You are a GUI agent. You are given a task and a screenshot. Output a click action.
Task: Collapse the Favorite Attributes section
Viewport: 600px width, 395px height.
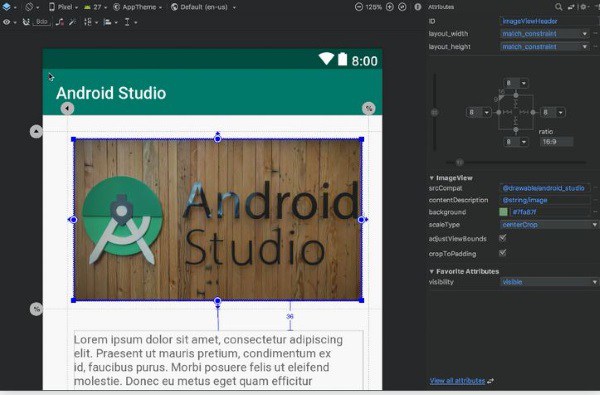click(x=432, y=271)
